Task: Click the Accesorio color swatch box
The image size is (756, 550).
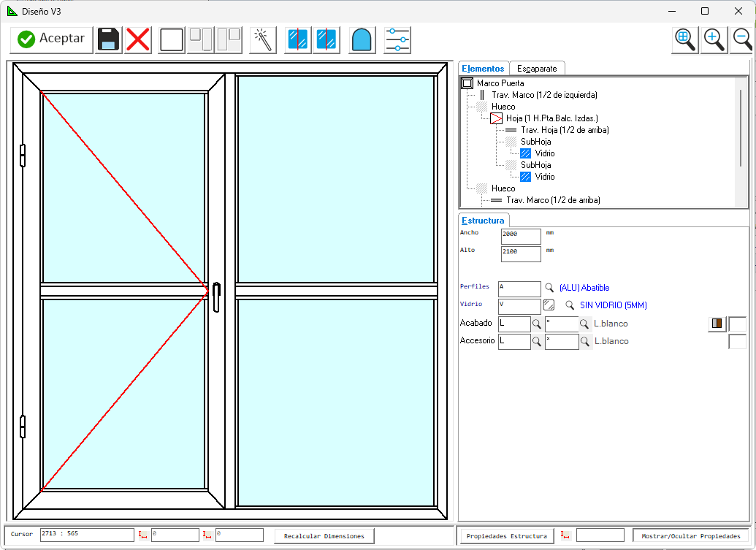Action: [737, 341]
